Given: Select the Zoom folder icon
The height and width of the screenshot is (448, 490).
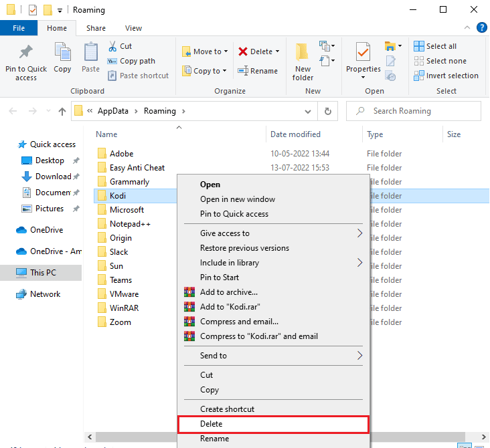Looking at the screenshot, I should coord(102,322).
